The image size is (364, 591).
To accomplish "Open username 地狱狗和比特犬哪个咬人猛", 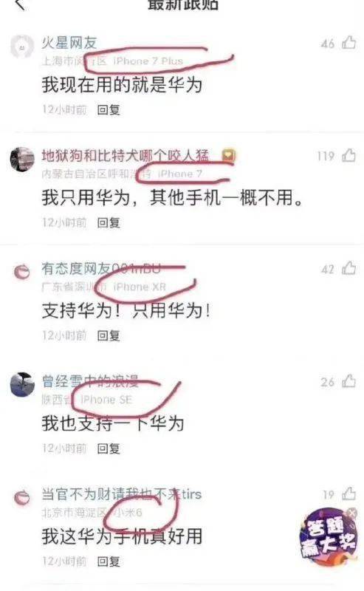I will [x=125, y=155].
